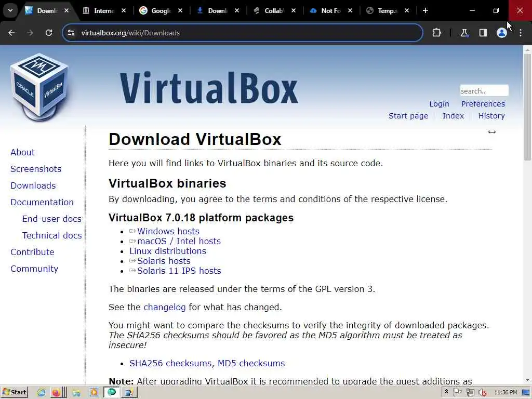Open the Chrome profile avatar
The height and width of the screenshot is (399, 532).
[x=501, y=33]
